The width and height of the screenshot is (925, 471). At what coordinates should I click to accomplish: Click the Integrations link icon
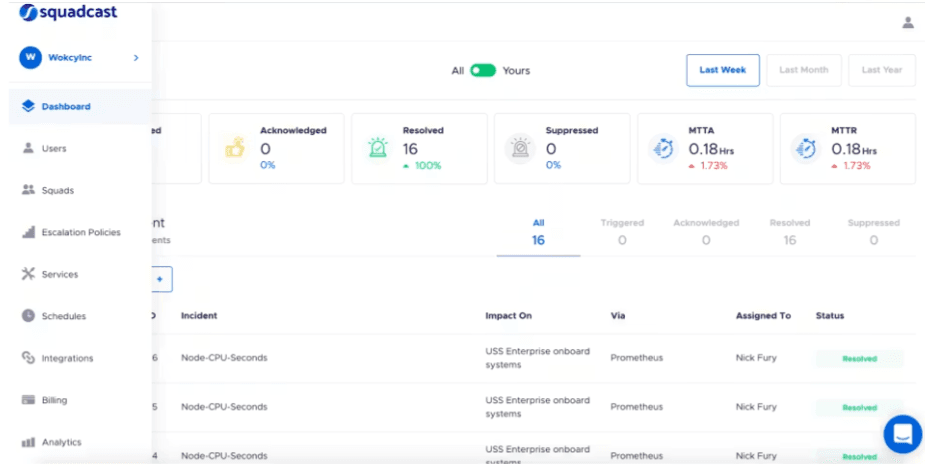pos(28,358)
